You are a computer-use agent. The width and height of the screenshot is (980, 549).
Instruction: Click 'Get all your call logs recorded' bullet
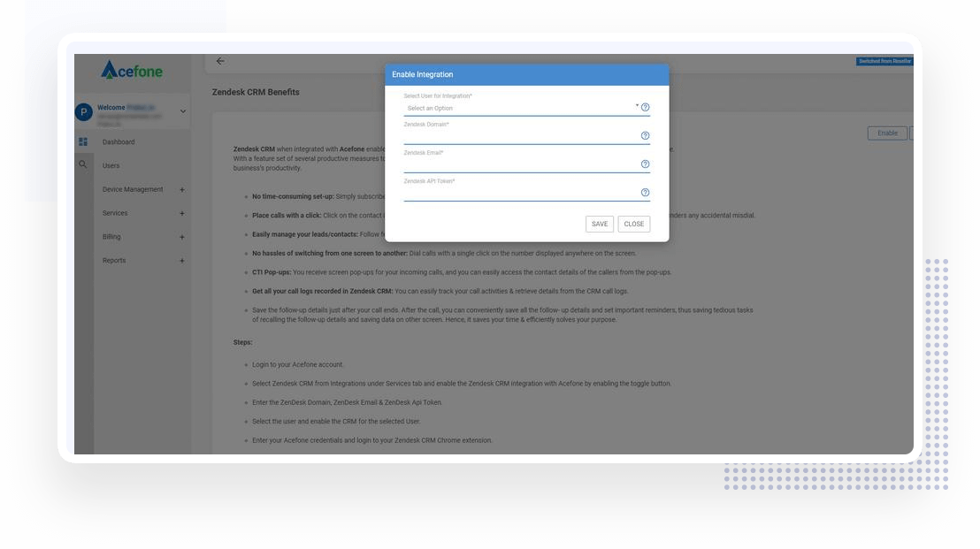pyautogui.click(x=323, y=291)
